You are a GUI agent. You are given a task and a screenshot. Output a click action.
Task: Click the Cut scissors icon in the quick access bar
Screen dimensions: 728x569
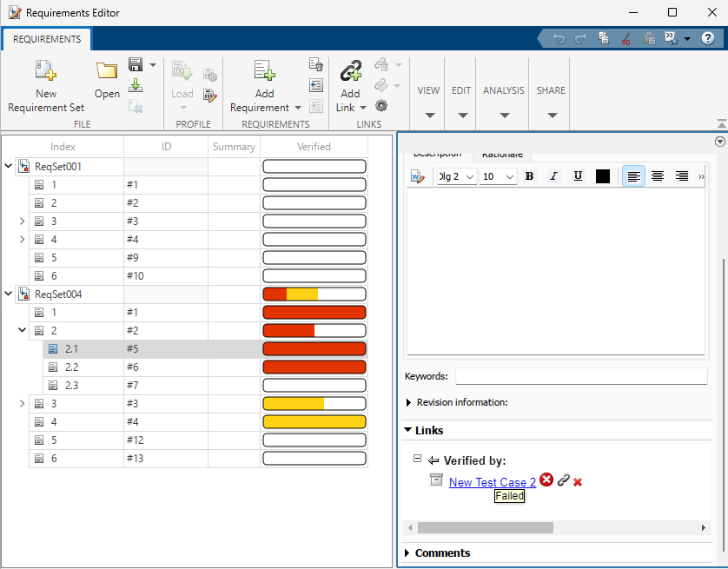tap(625, 38)
